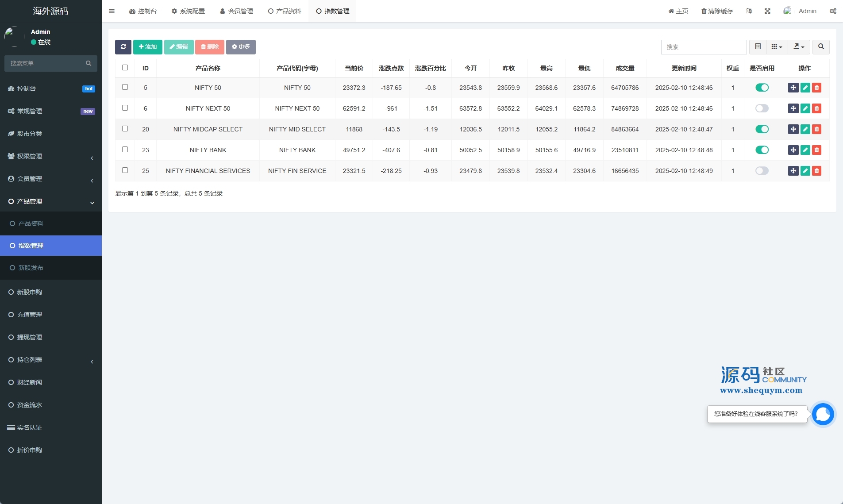843x504 pixels.
Task: Open 产品资料 in the sidebar submenu
Action: pos(51,223)
